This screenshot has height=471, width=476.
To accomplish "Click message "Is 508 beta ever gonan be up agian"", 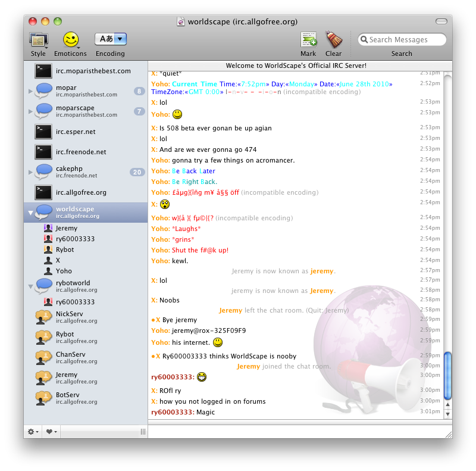I will pyautogui.click(x=215, y=128).
